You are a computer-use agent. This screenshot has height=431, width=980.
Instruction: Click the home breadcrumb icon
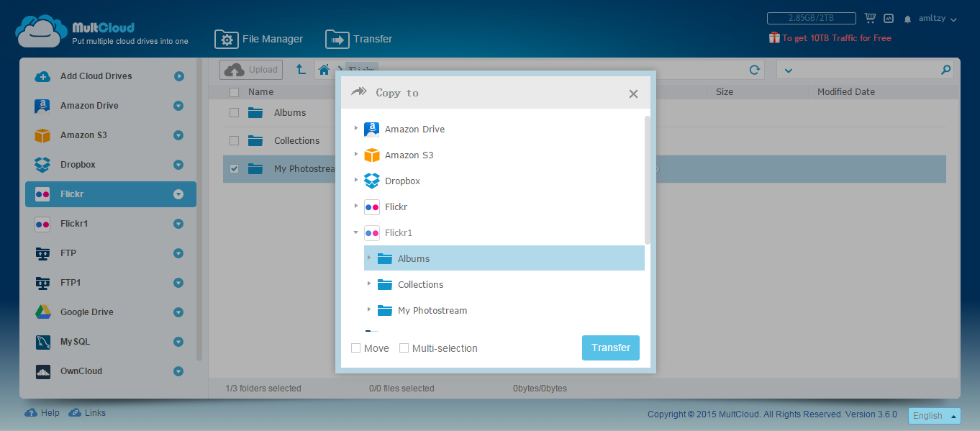(325, 70)
